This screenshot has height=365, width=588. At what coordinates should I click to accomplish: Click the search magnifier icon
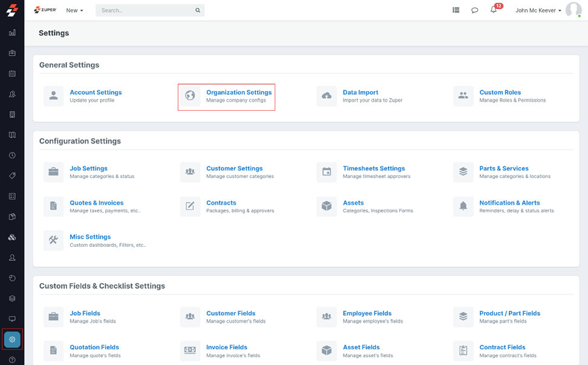coord(198,10)
